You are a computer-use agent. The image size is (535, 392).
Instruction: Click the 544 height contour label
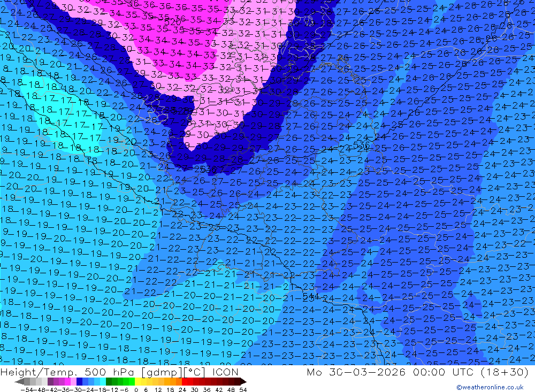click(x=311, y=295)
